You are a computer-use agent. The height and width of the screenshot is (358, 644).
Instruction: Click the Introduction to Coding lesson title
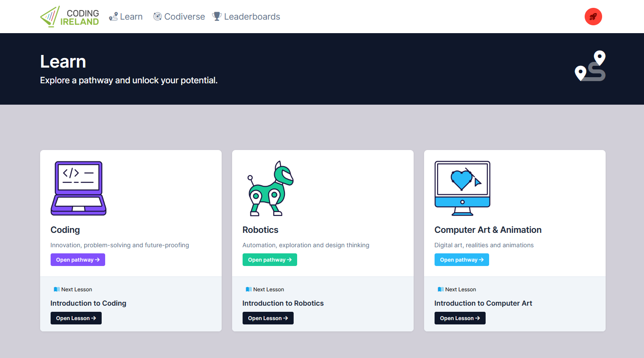(88, 303)
